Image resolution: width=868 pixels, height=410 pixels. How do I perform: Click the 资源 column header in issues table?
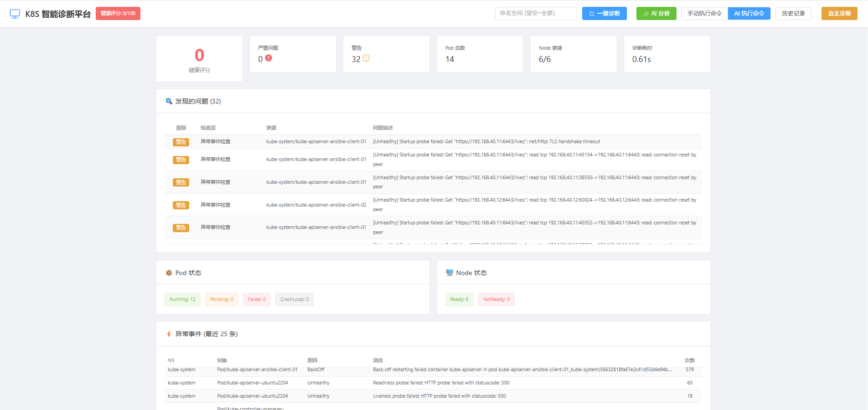pos(271,128)
